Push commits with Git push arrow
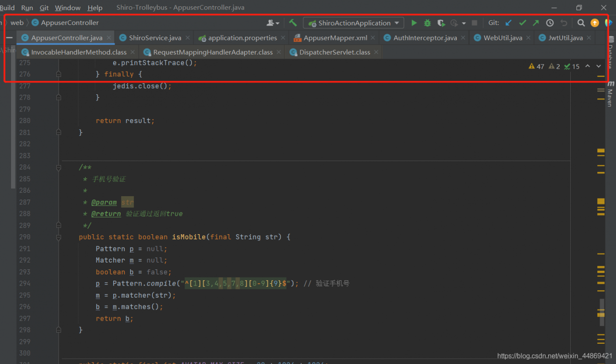The image size is (616, 364). (536, 23)
